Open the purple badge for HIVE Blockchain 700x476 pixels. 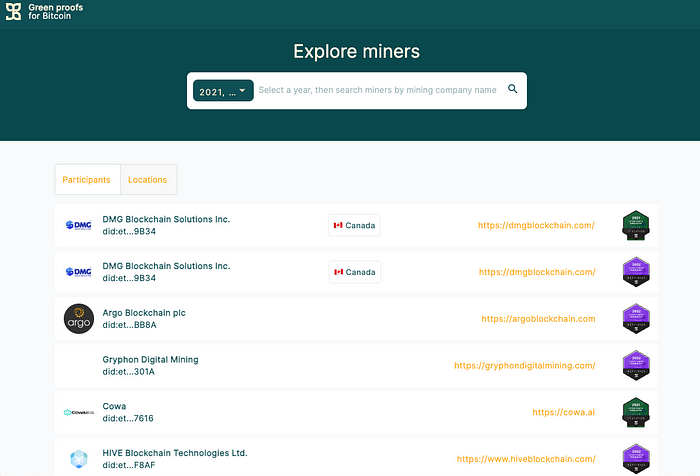click(636, 459)
